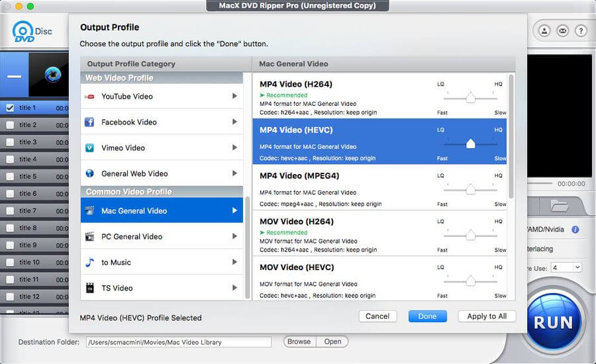Check the title 3 checkbox
The width and height of the screenshot is (596, 364).
tap(10, 142)
